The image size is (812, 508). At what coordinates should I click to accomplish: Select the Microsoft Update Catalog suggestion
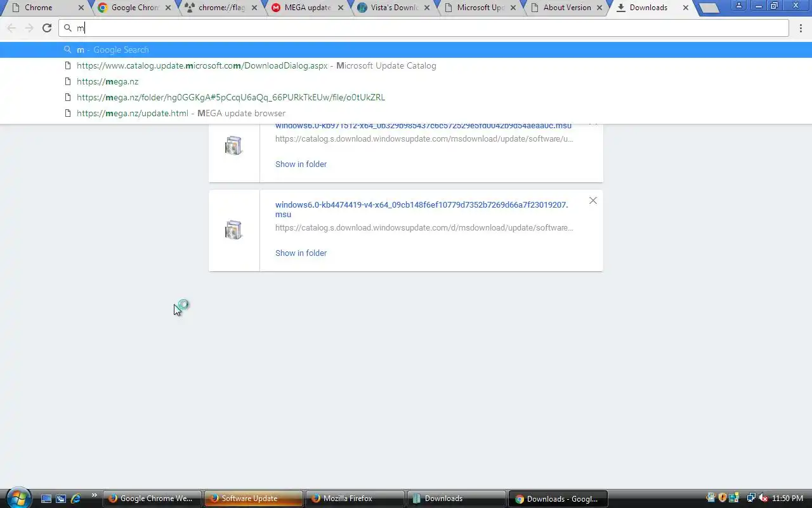coord(406,65)
